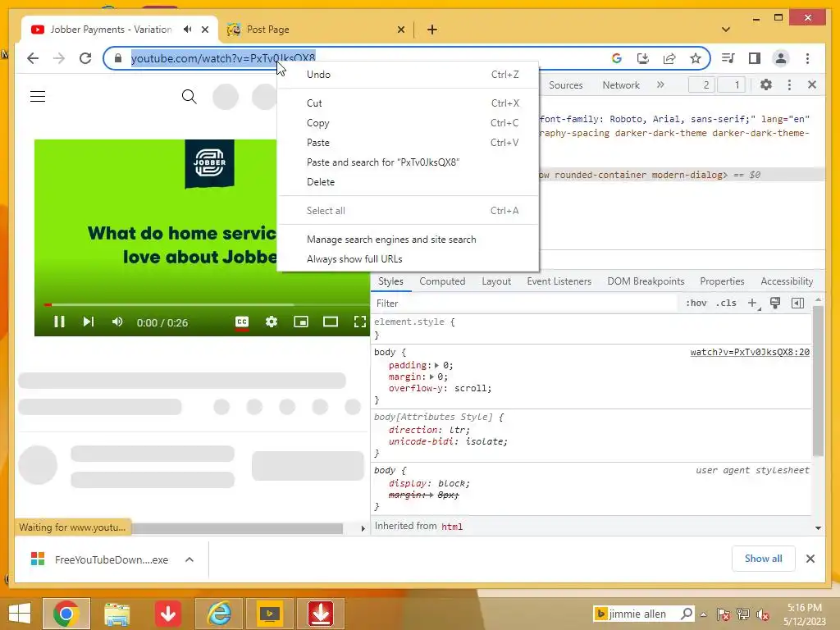Enter full screen video mode
This screenshot has height=630, width=840.
click(360, 322)
